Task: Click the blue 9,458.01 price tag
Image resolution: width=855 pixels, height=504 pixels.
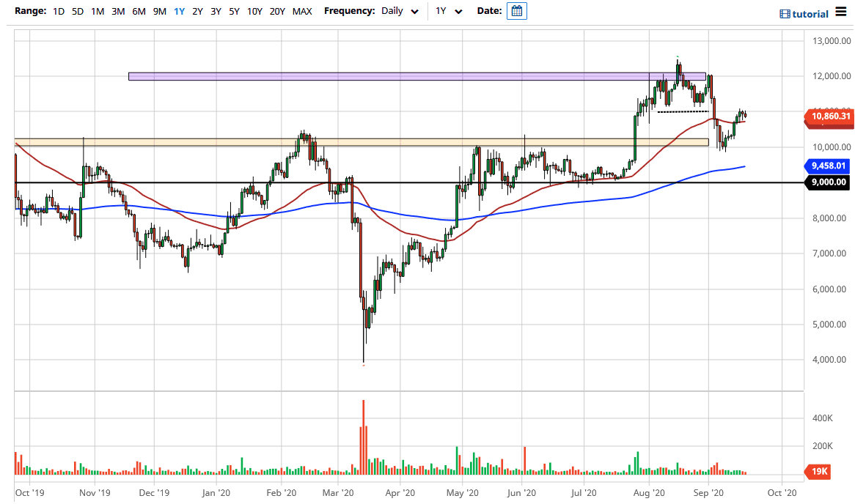Action: pyautogui.click(x=828, y=167)
